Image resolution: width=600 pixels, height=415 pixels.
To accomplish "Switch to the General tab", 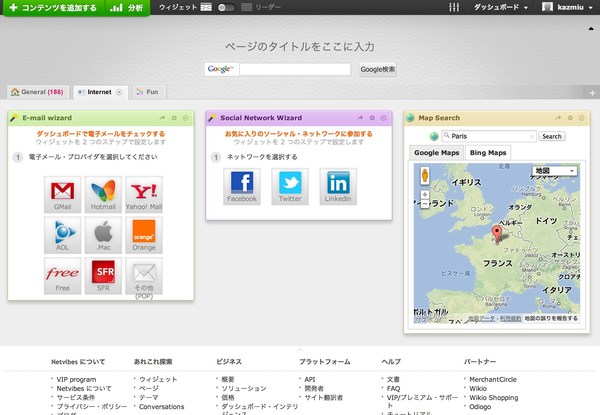I will point(39,92).
